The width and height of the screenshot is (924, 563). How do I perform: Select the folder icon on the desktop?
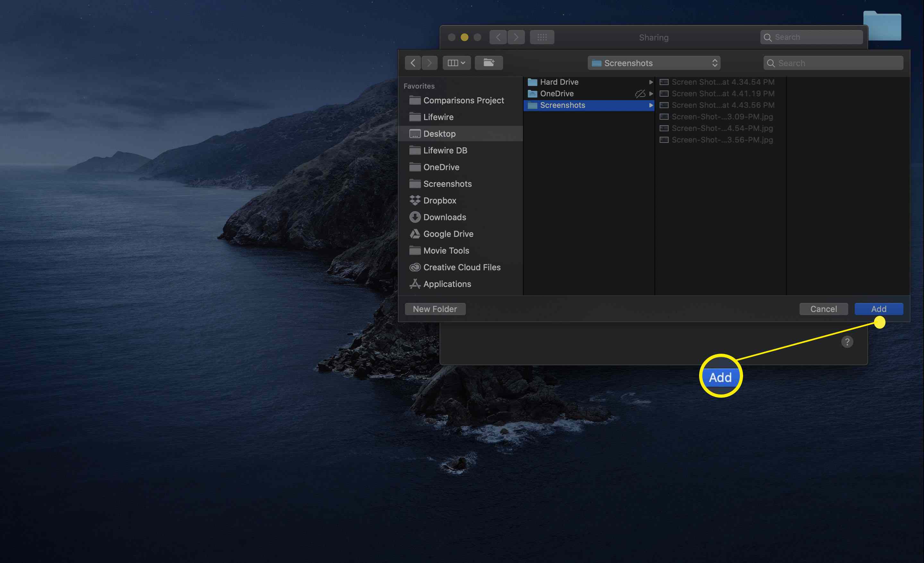[882, 25]
